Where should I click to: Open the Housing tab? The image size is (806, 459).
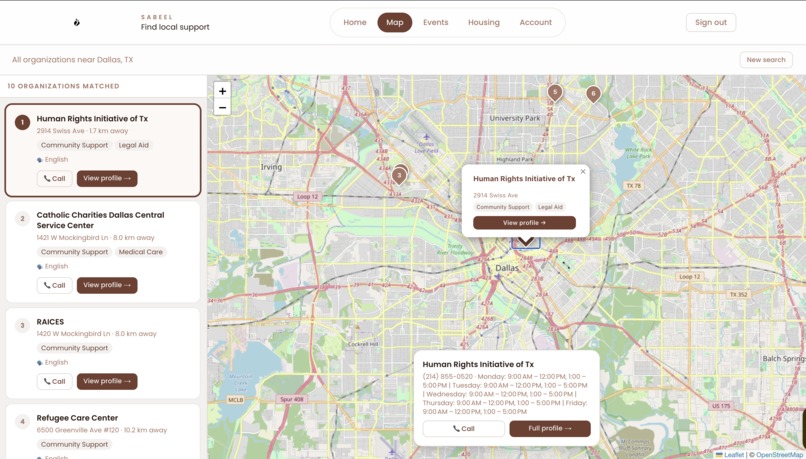pos(484,23)
